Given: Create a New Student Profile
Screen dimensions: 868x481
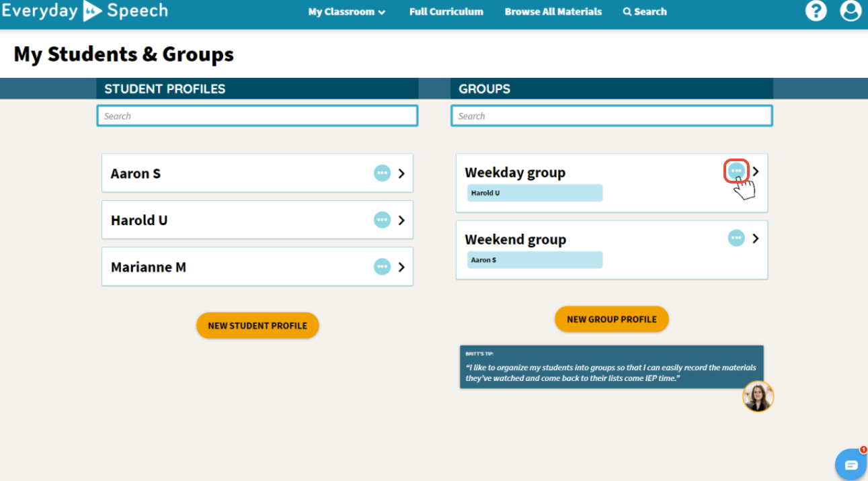Looking at the screenshot, I should coord(258,325).
